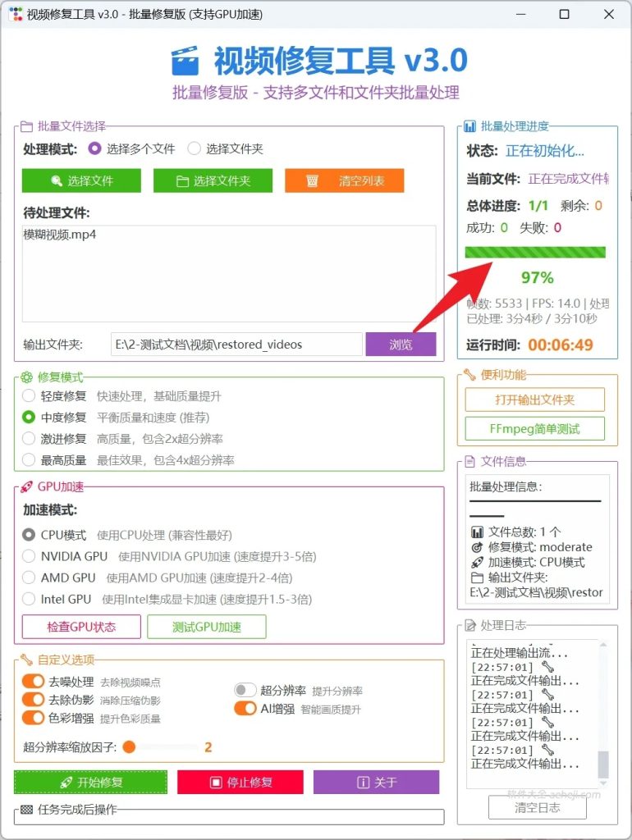Click the red 停止修复 button
The height and width of the screenshot is (840, 632).
tap(240, 782)
